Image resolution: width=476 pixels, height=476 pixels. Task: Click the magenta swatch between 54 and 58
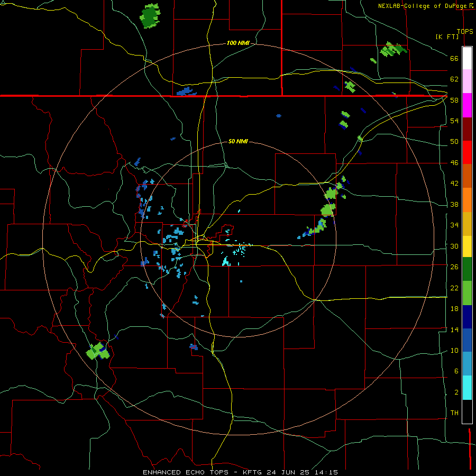click(x=467, y=105)
